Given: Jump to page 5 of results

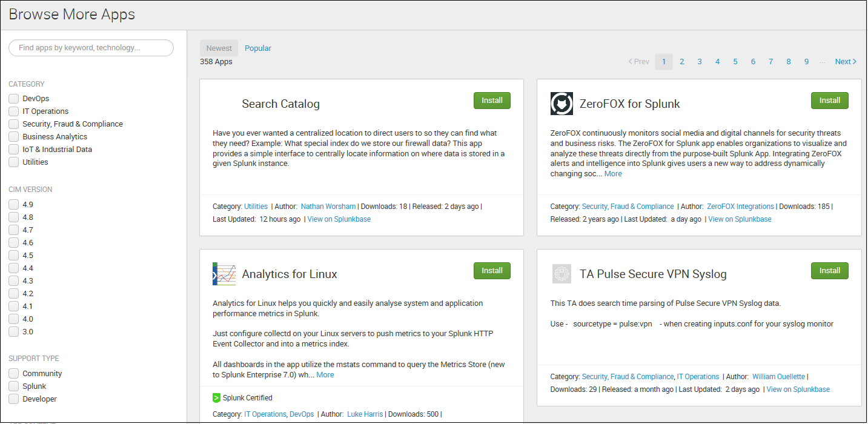Looking at the screenshot, I should point(735,62).
